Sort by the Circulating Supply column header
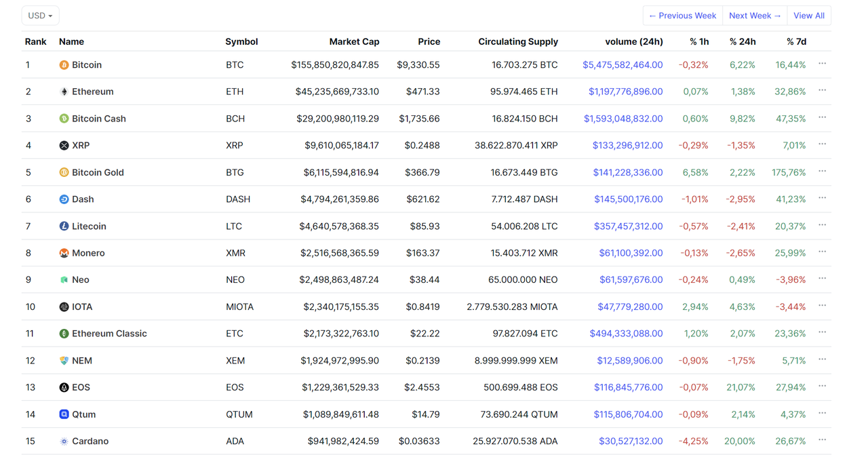 518,41
